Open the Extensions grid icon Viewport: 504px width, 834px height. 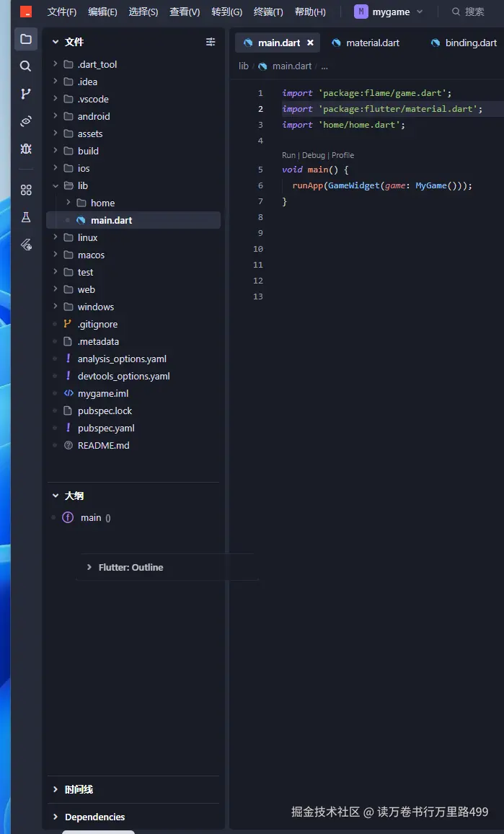tap(26, 190)
